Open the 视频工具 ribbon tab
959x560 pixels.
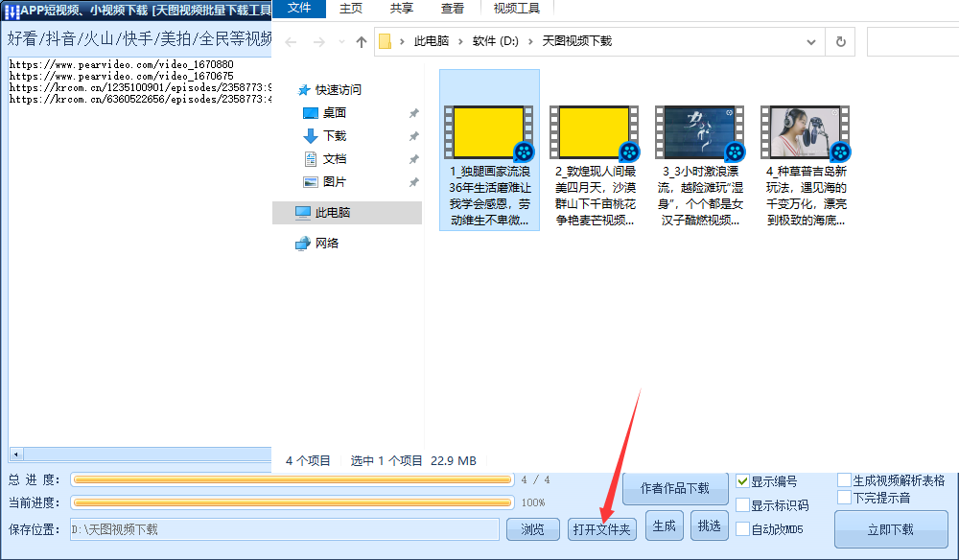pyautogui.click(x=516, y=8)
